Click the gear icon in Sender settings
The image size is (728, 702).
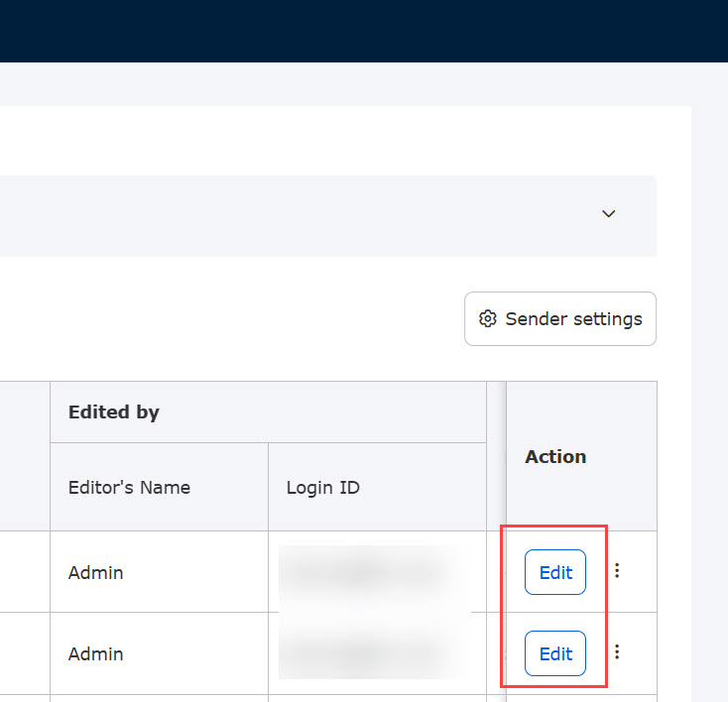click(x=487, y=319)
